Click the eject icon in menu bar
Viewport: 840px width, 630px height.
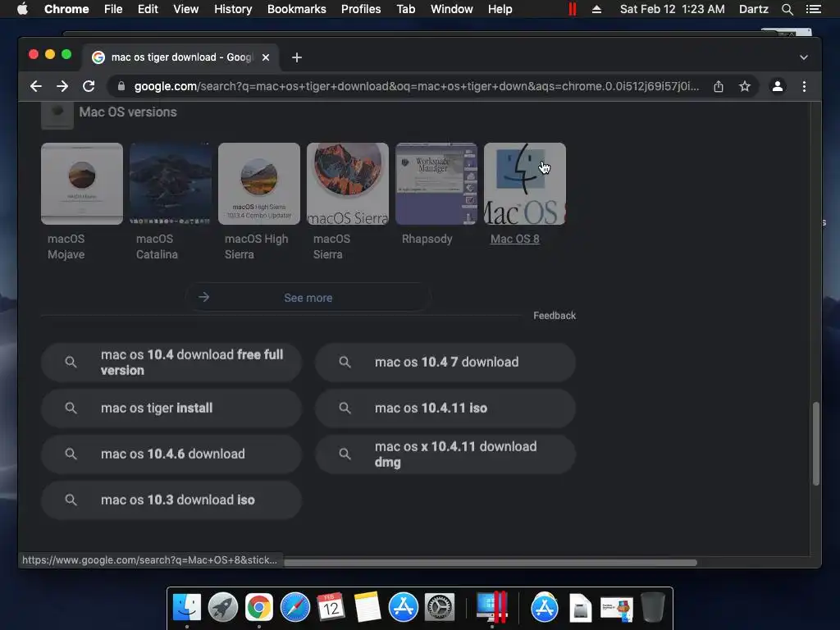pyautogui.click(x=596, y=9)
